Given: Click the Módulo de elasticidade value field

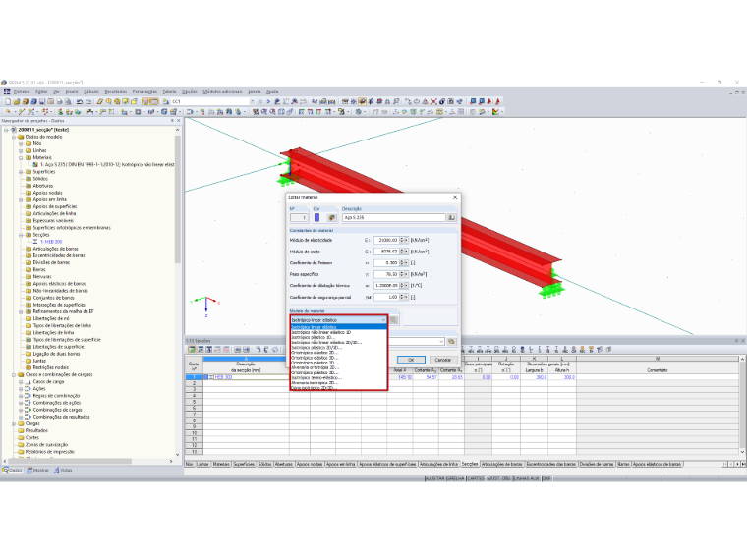Looking at the screenshot, I should (386, 240).
